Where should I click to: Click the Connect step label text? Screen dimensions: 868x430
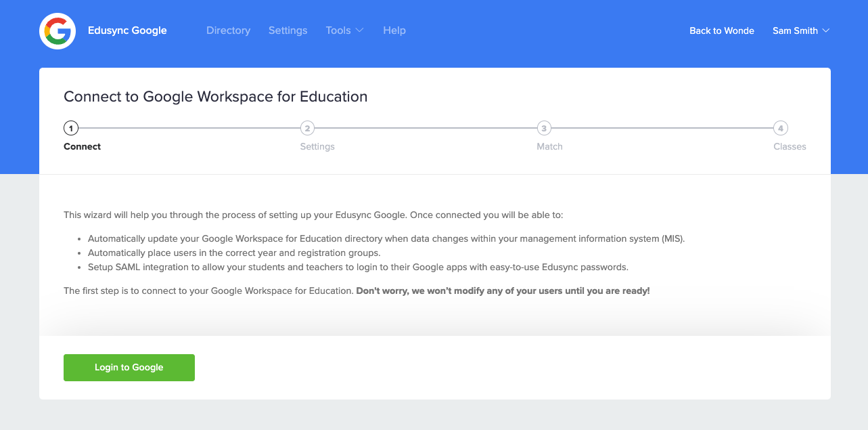pyautogui.click(x=82, y=146)
